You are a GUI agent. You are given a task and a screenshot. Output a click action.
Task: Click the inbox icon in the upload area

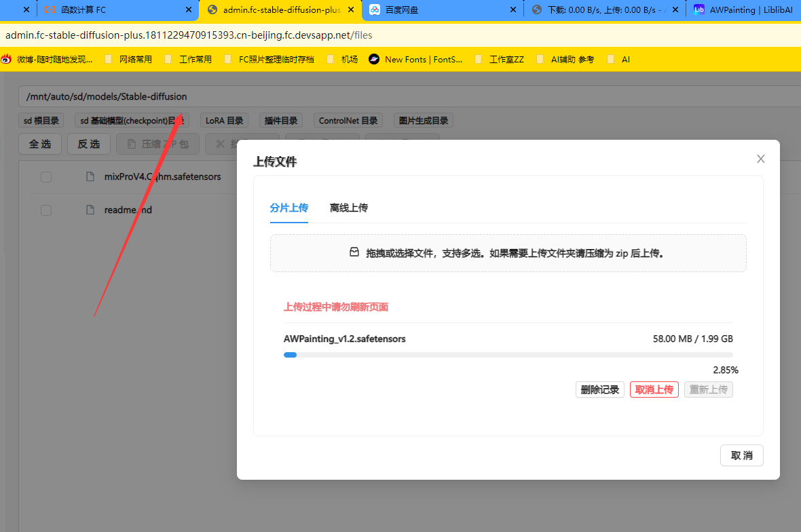coord(354,252)
